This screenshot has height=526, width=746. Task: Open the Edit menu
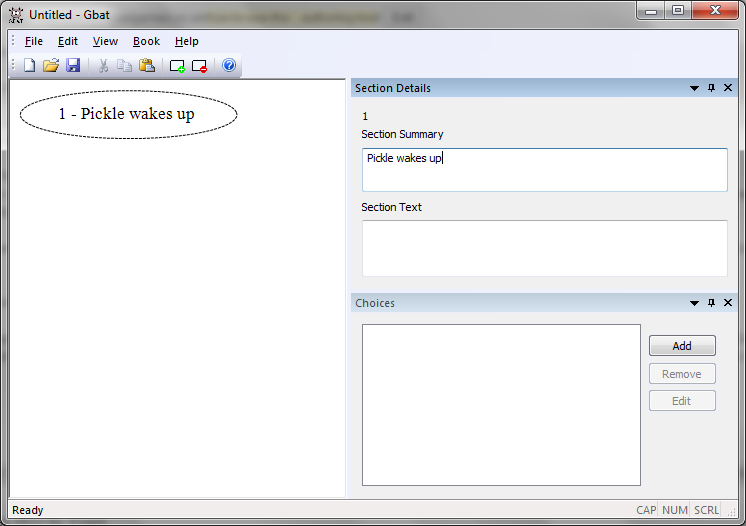tap(68, 41)
